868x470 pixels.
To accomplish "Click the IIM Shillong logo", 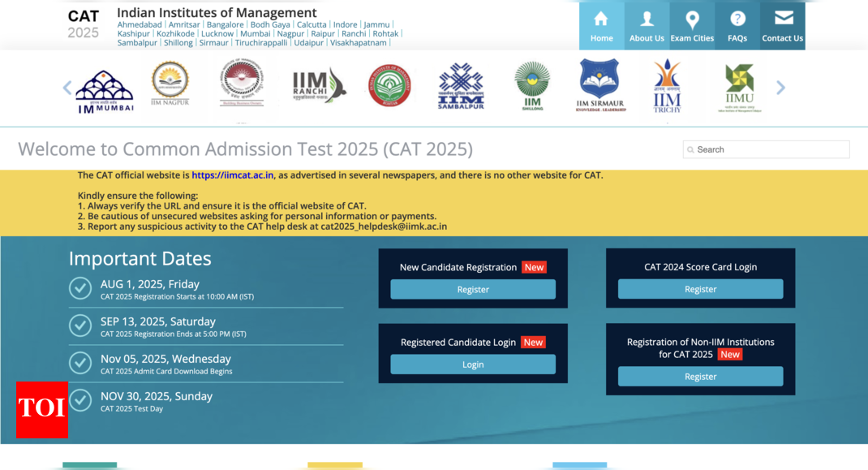I will pyautogui.click(x=532, y=86).
